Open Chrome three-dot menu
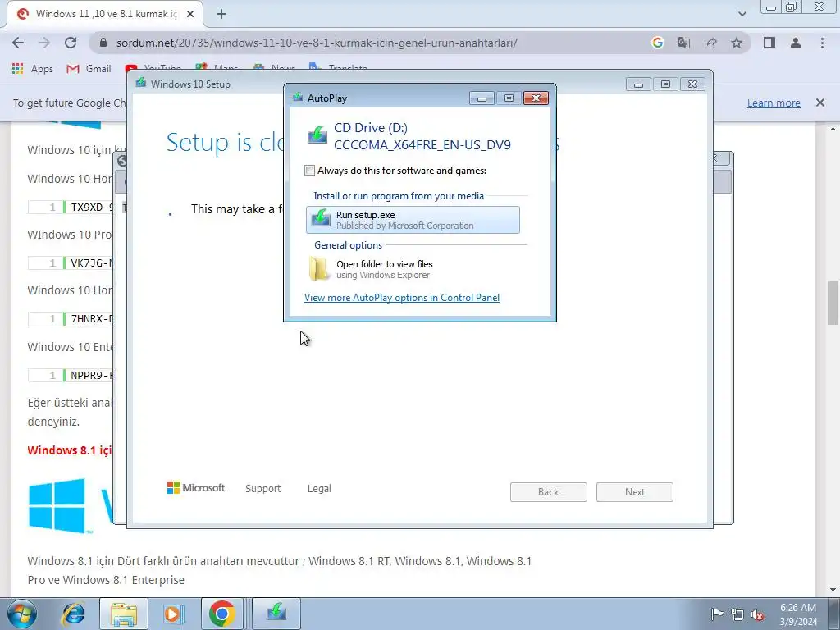 tap(822, 43)
